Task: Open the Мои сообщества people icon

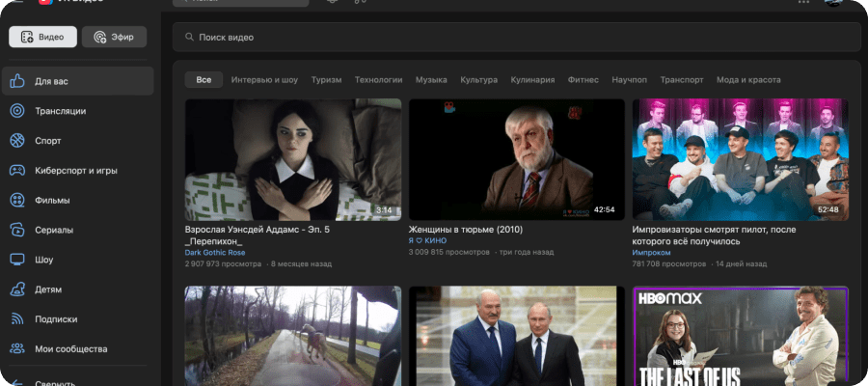Action: 17,349
